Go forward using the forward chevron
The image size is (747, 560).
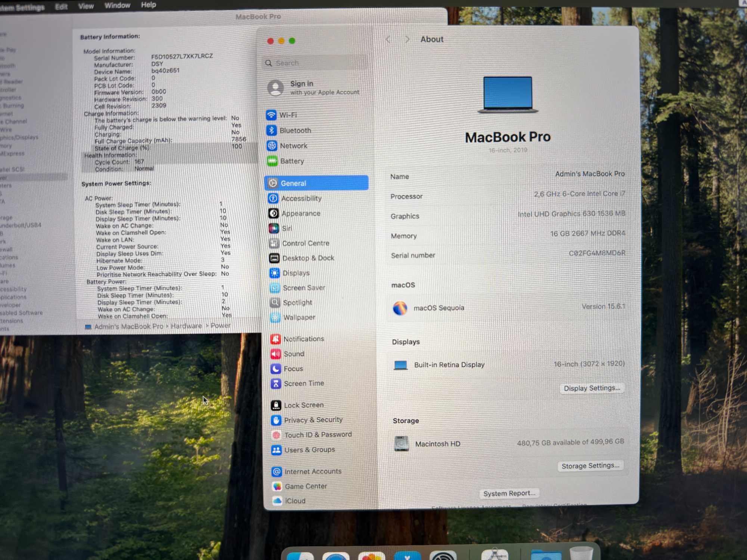click(x=407, y=39)
